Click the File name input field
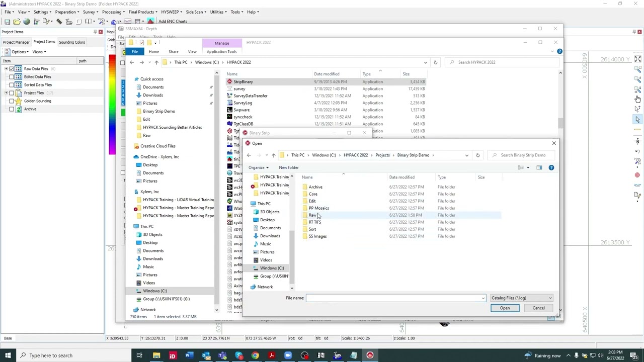Screen dimensions: 644x362 (395, 298)
